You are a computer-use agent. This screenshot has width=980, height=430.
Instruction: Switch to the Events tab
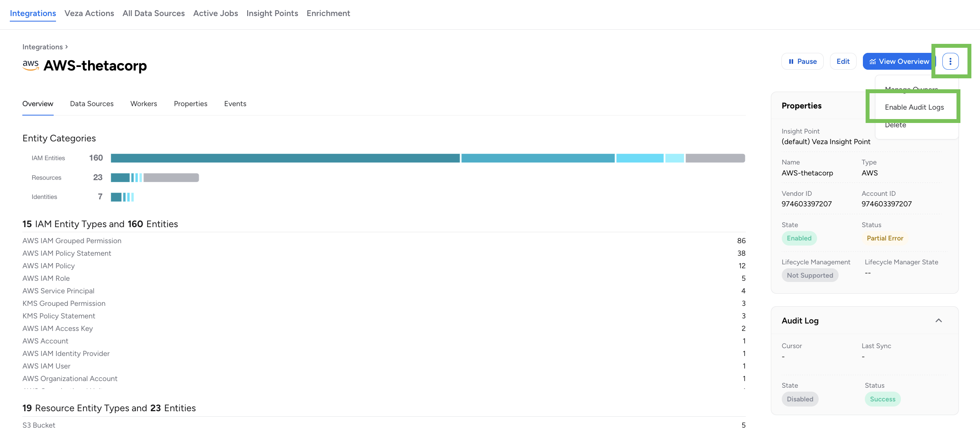pyautogui.click(x=235, y=103)
